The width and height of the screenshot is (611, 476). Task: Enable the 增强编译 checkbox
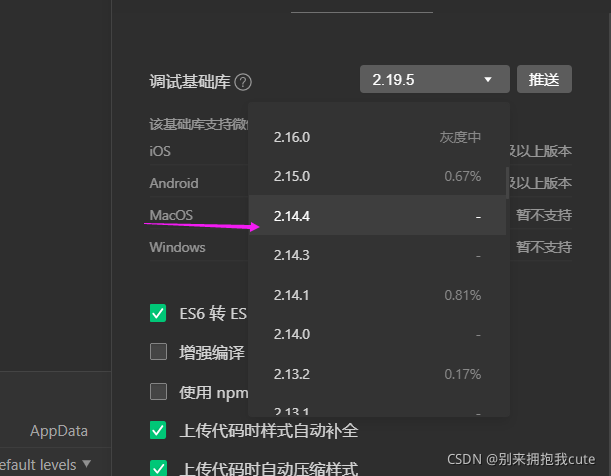point(158,352)
